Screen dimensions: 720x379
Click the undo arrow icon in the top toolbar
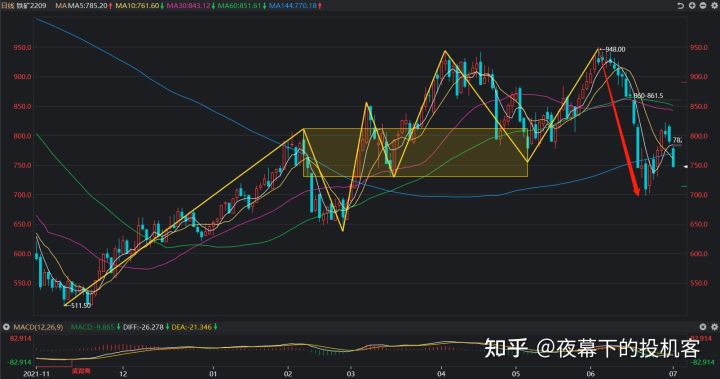(681, 6)
